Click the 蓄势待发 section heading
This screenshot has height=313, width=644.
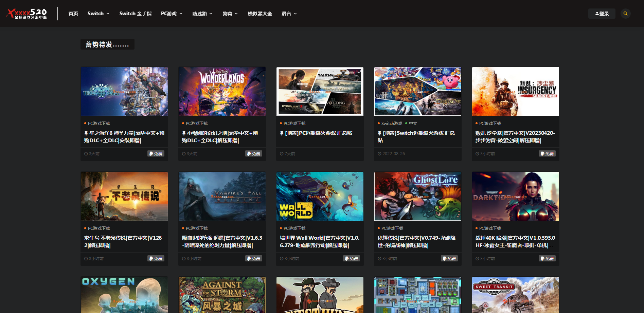[107, 44]
